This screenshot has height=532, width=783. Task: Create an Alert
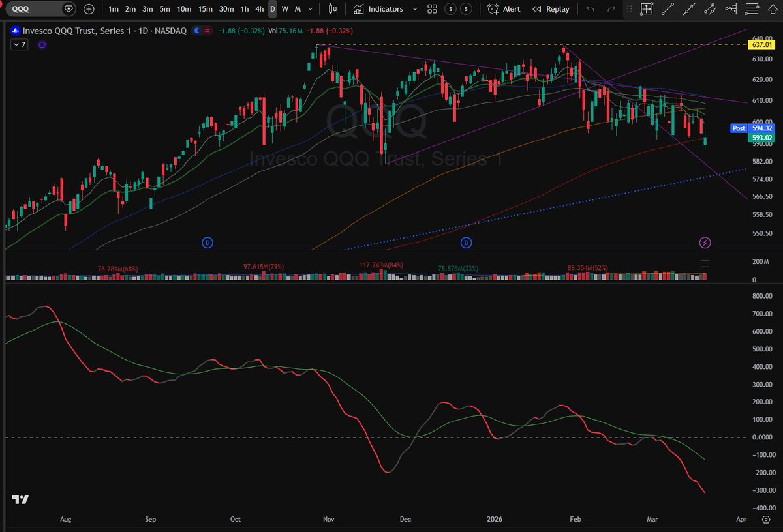504,9
